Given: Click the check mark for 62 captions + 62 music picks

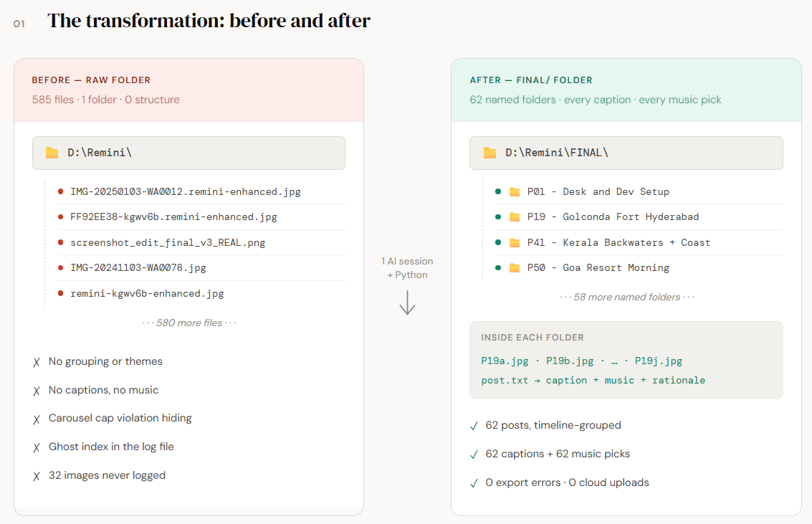Looking at the screenshot, I should coord(474,454).
